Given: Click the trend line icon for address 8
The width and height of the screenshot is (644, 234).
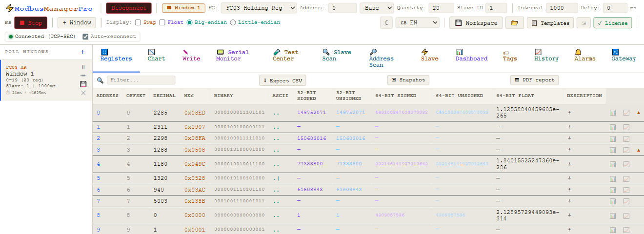Looking at the screenshot, I should [x=626, y=215].
